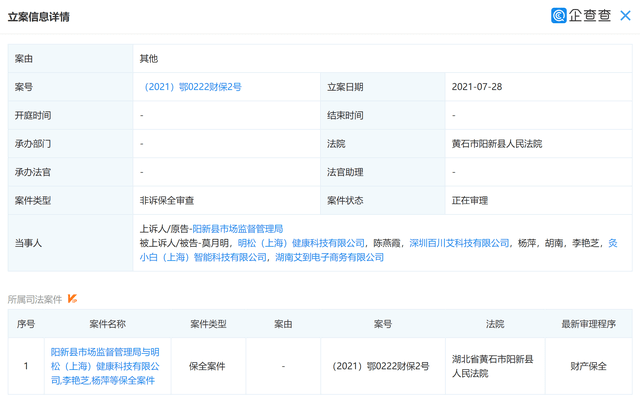The height and width of the screenshot is (417, 640).
Task: Open 湖南艾到电子商务有限公司 link
Action: (329, 257)
